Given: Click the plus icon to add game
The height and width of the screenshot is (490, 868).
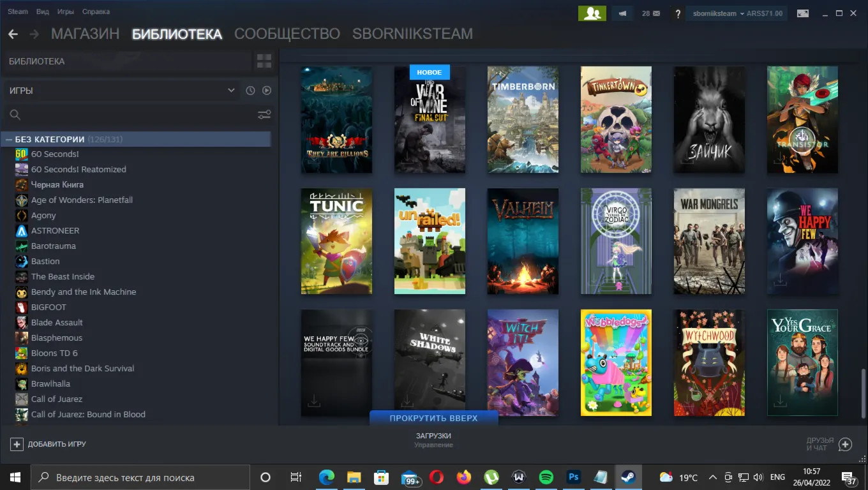Looking at the screenshot, I should [x=17, y=444].
